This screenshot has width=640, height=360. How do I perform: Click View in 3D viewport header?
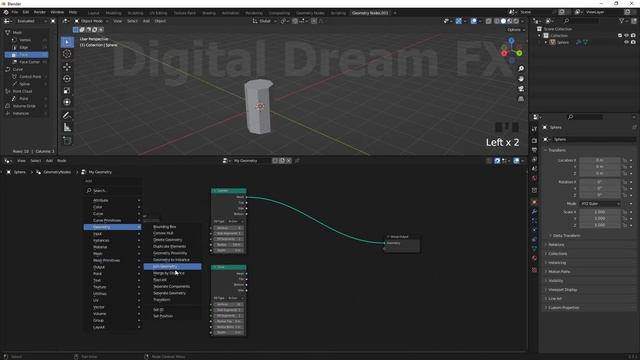(x=118, y=21)
